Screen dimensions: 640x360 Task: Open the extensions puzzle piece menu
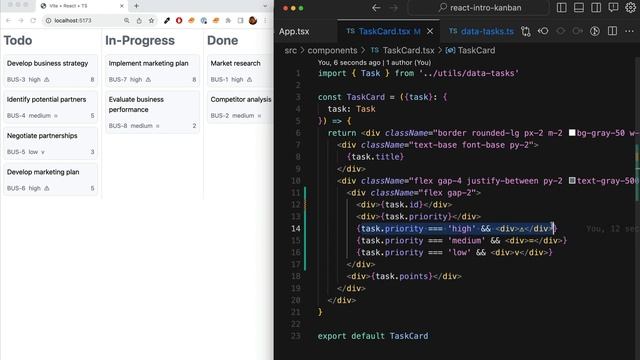pos(228,20)
